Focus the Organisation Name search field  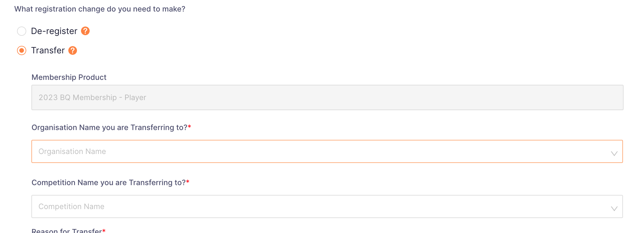click(327, 151)
